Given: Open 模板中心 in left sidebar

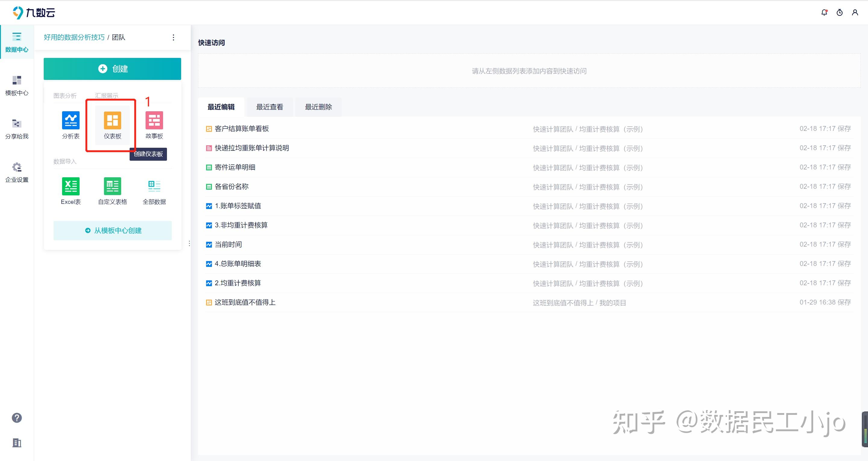Looking at the screenshot, I should (17, 86).
